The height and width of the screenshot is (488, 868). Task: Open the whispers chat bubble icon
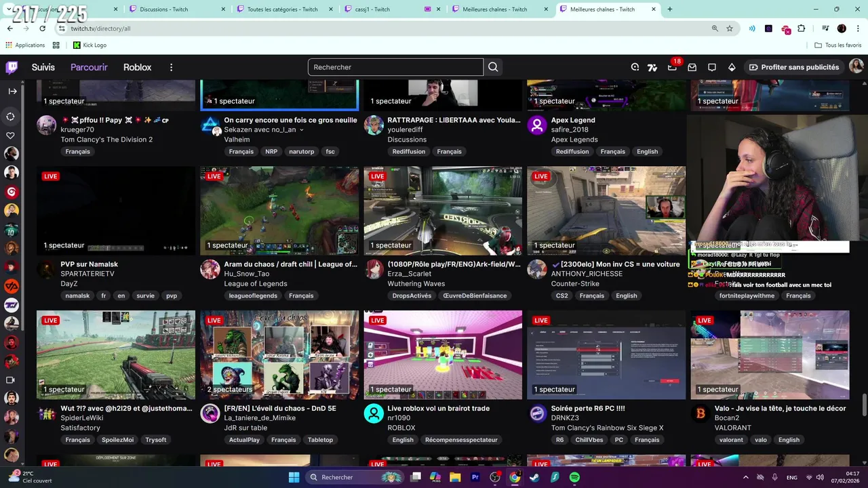click(712, 67)
